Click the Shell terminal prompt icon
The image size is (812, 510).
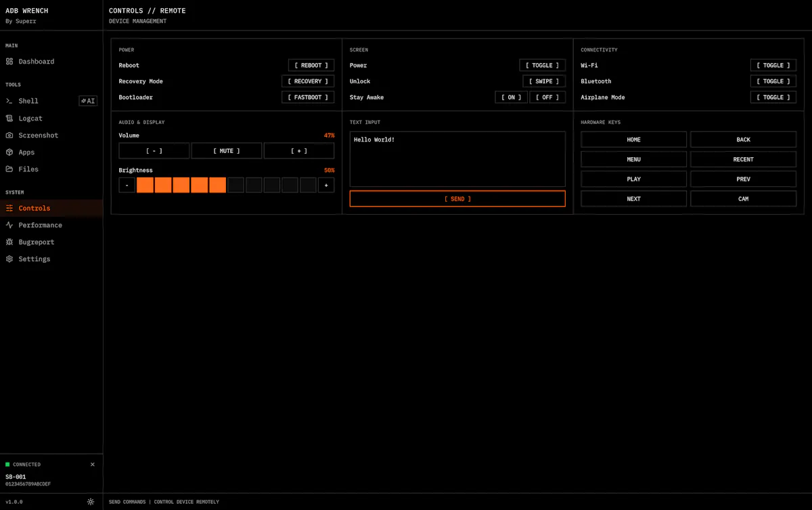pos(9,101)
